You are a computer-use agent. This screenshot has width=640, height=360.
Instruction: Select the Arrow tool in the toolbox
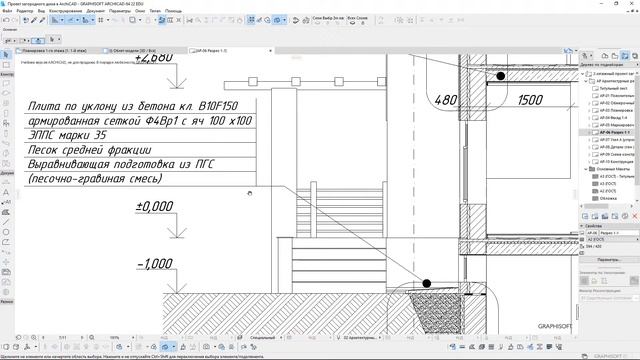click(6, 55)
